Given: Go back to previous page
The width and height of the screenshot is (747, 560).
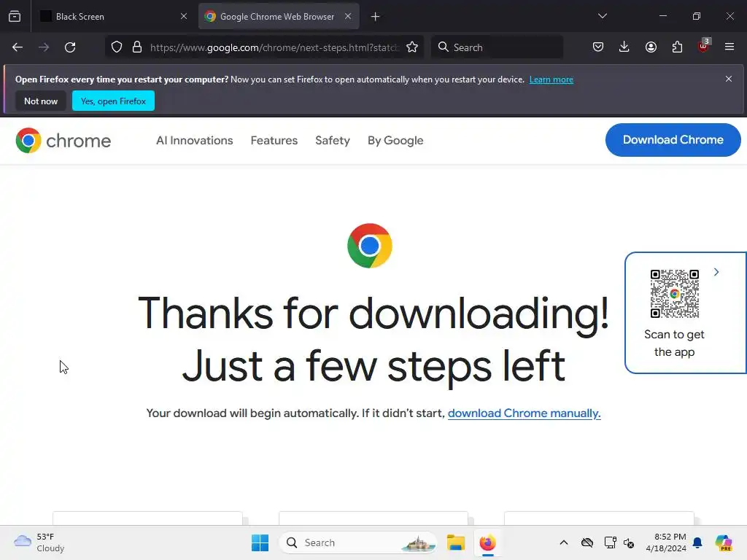Looking at the screenshot, I should click(18, 47).
